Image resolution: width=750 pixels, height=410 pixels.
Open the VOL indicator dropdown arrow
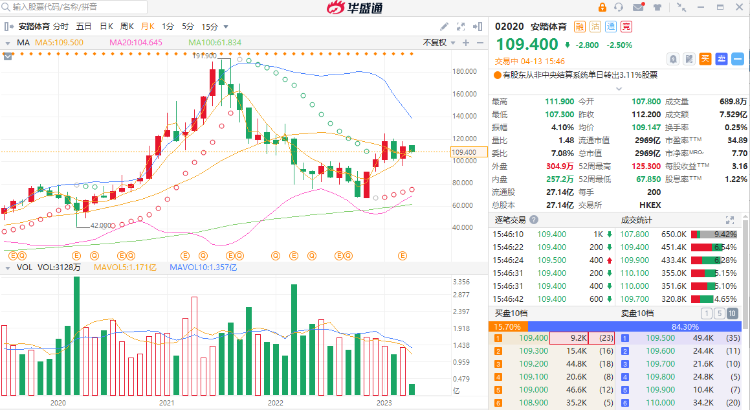coord(8,268)
